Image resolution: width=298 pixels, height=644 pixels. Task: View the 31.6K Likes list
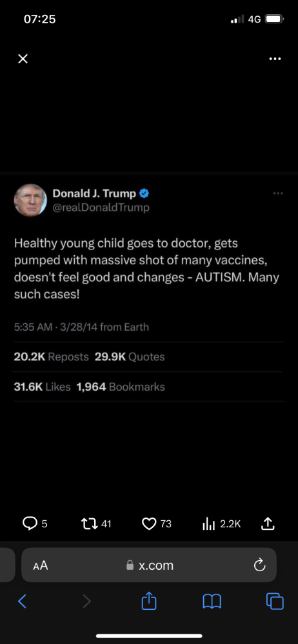tap(43, 387)
